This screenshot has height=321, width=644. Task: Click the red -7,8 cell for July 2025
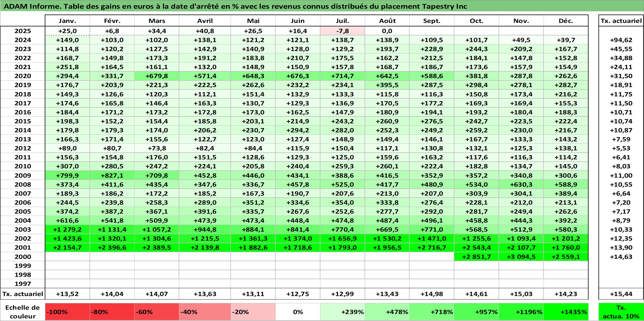point(342,31)
